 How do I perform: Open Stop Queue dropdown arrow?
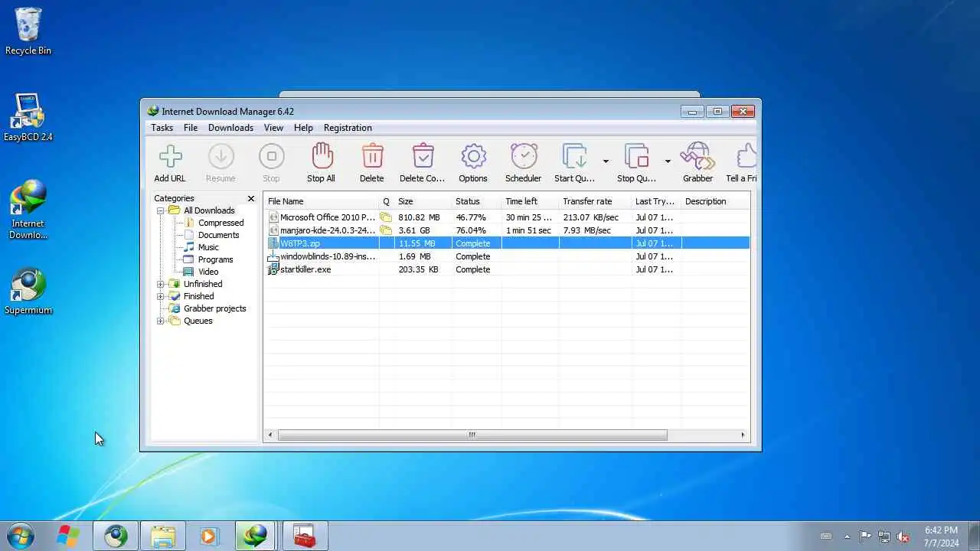coord(668,161)
